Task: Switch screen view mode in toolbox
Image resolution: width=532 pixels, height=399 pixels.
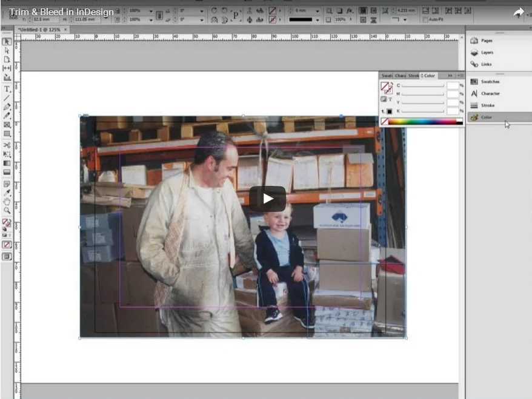Action: click(7, 256)
